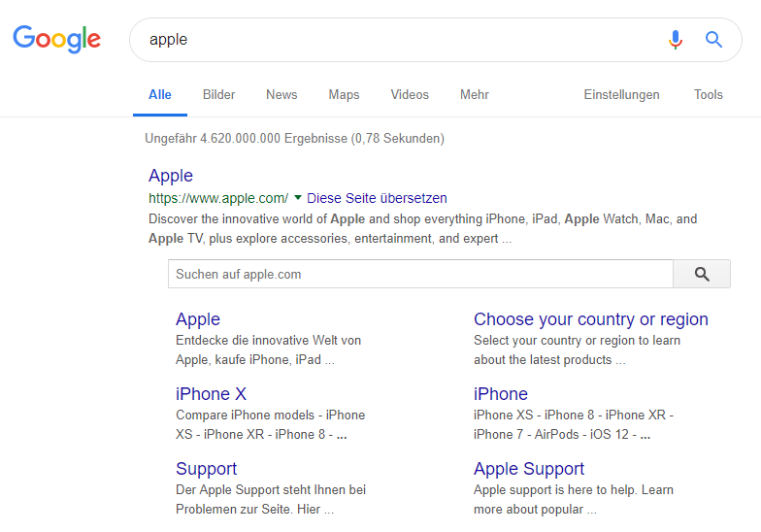The width and height of the screenshot is (761, 532).
Task: Click the snippet 'Discover the innovative world of Apple'
Action: (256, 219)
